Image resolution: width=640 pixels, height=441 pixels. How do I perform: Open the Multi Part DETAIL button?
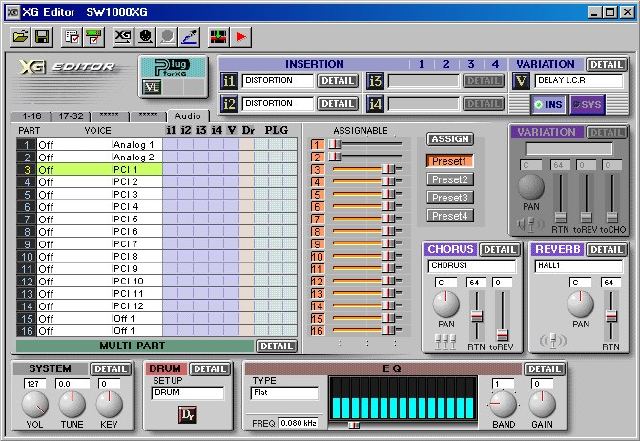276,346
